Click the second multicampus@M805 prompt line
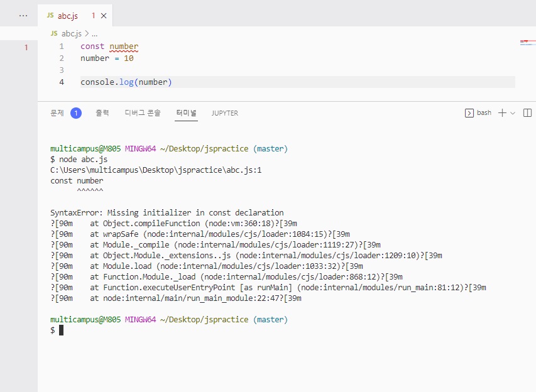This screenshot has width=536, height=392. coord(169,320)
